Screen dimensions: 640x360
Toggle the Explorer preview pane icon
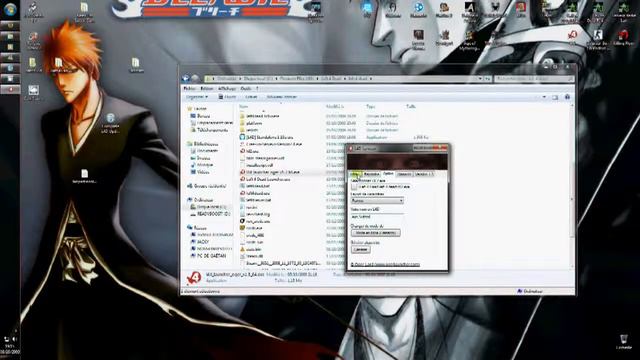pos(555,97)
